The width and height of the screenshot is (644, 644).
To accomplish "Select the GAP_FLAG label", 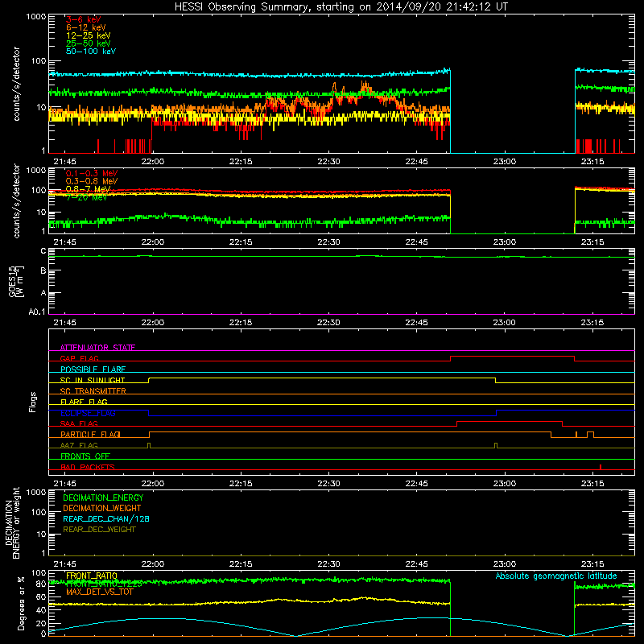I will click(79, 358).
